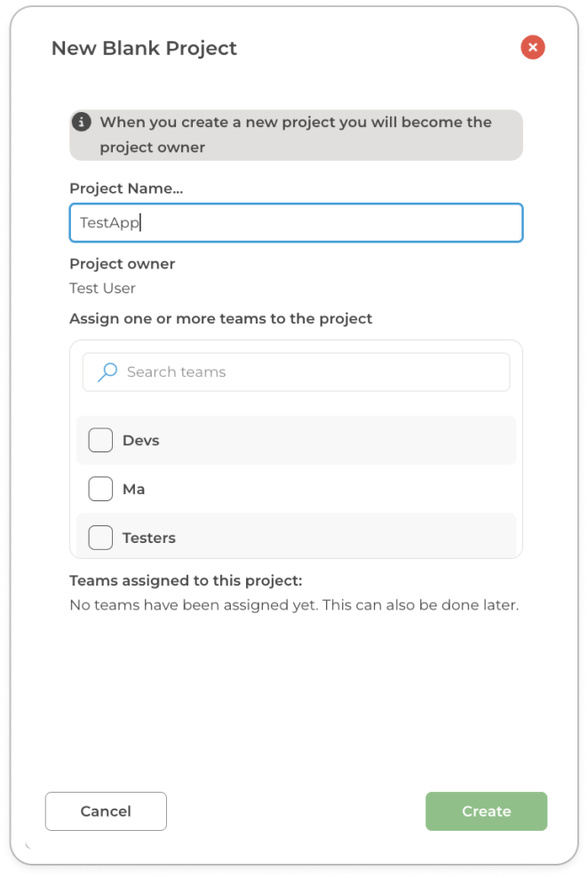Click into the Search teams box
The width and height of the screenshot is (588, 878).
pyautogui.click(x=311, y=372)
